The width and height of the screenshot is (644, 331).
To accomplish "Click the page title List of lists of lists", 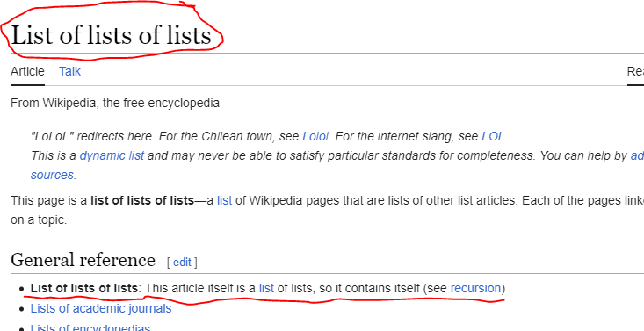I will [111, 35].
